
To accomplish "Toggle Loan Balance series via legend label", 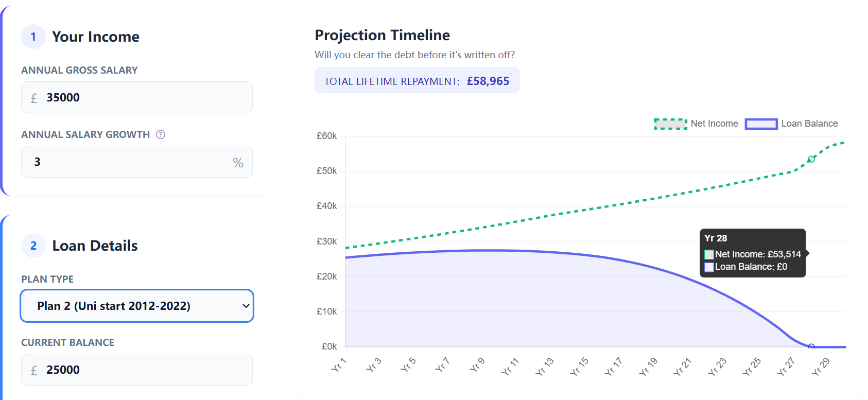I will (x=809, y=124).
